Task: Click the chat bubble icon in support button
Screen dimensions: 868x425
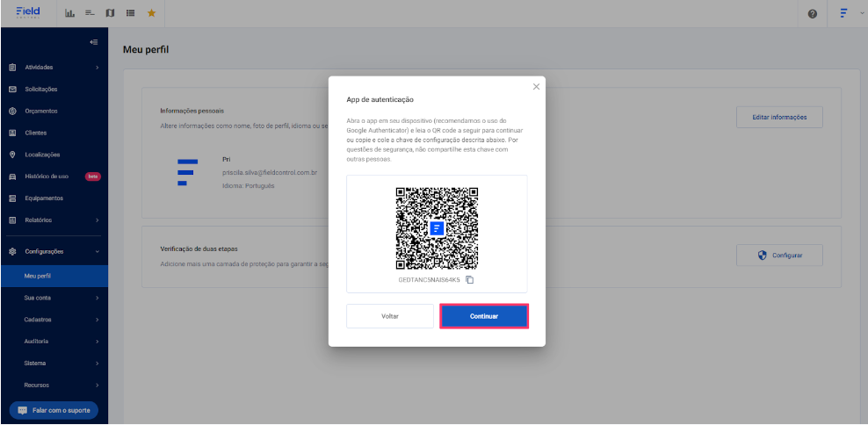Action: click(23, 411)
